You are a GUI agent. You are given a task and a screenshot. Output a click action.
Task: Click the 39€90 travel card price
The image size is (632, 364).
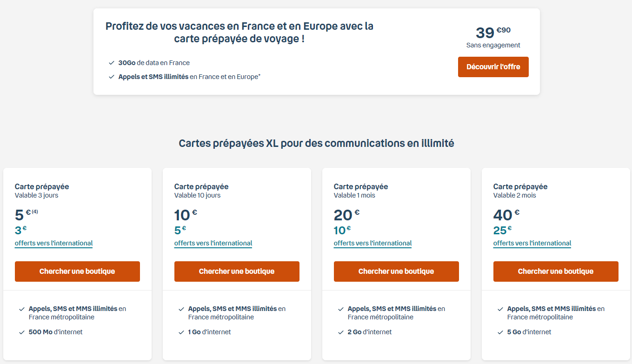[x=493, y=33]
